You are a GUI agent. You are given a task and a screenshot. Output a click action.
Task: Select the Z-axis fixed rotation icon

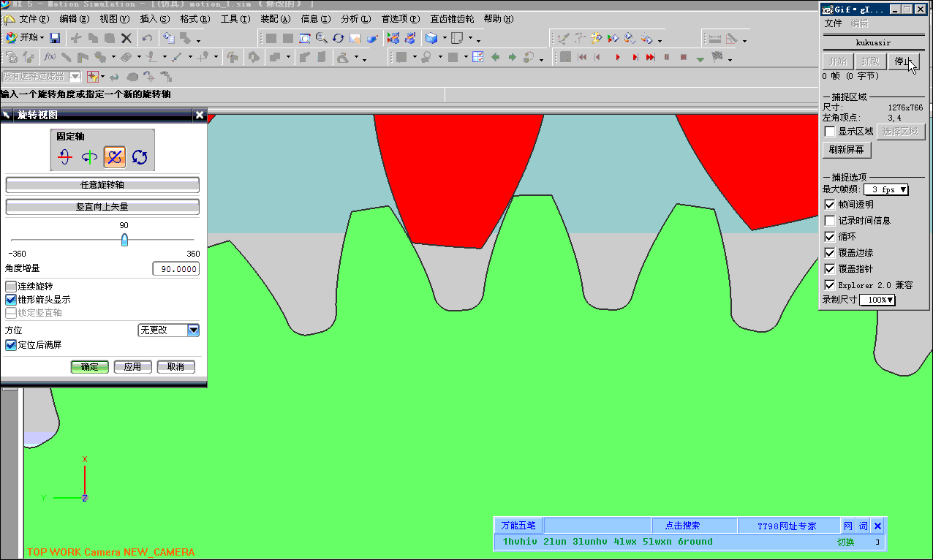(x=115, y=156)
